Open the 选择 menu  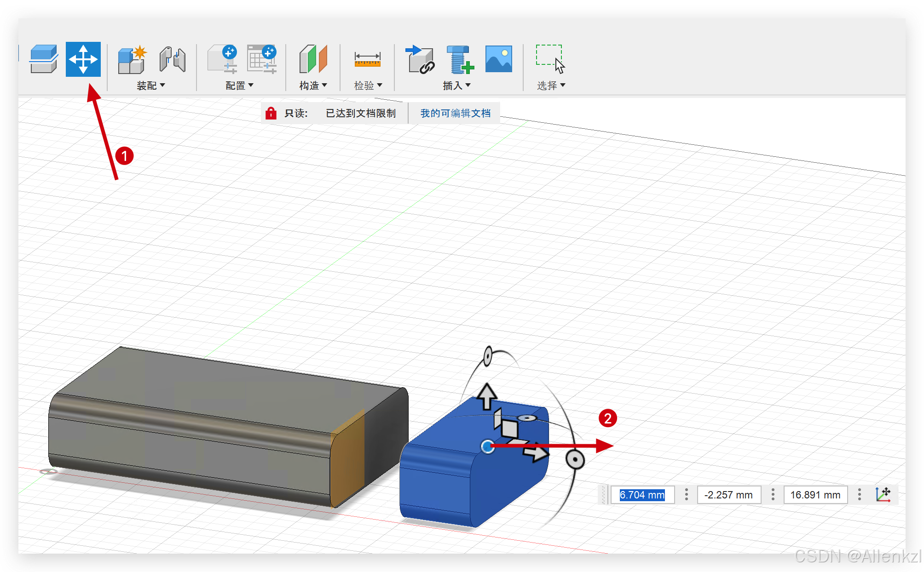tap(551, 86)
